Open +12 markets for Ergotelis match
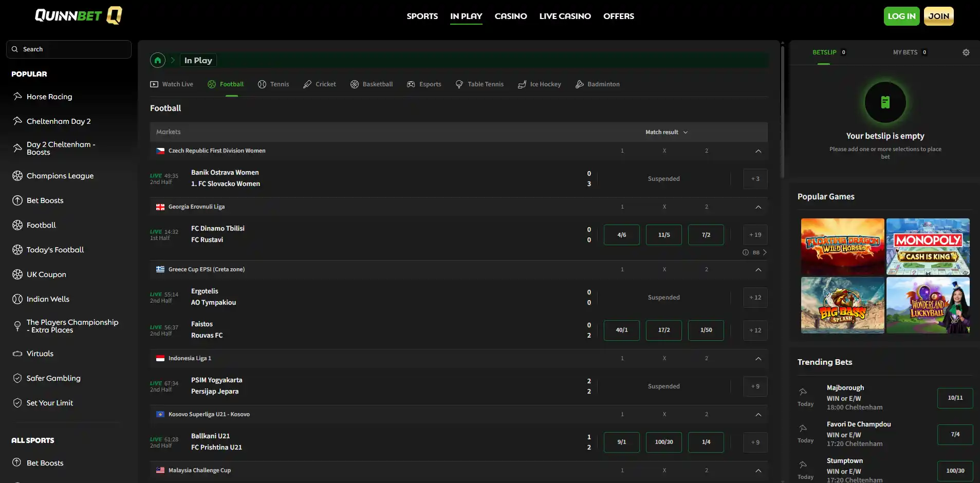980x483 pixels. coord(755,298)
